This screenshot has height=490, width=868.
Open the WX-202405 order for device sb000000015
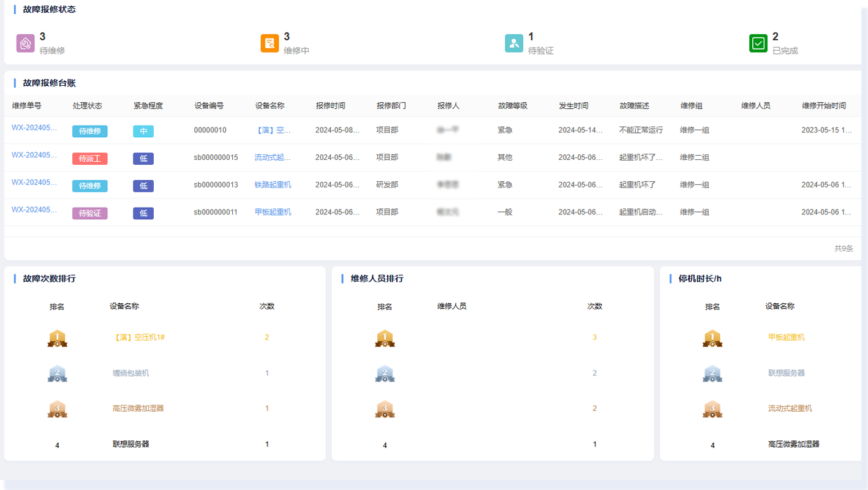[34, 155]
